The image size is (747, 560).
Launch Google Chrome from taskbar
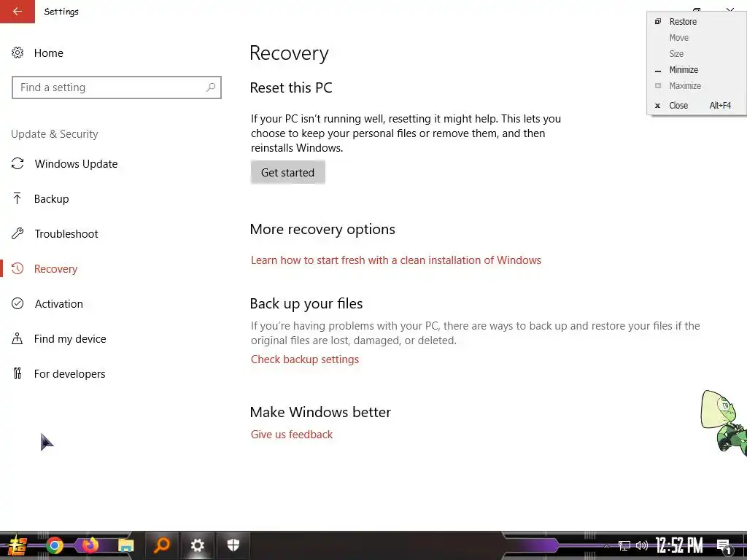click(x=55, y=545)
